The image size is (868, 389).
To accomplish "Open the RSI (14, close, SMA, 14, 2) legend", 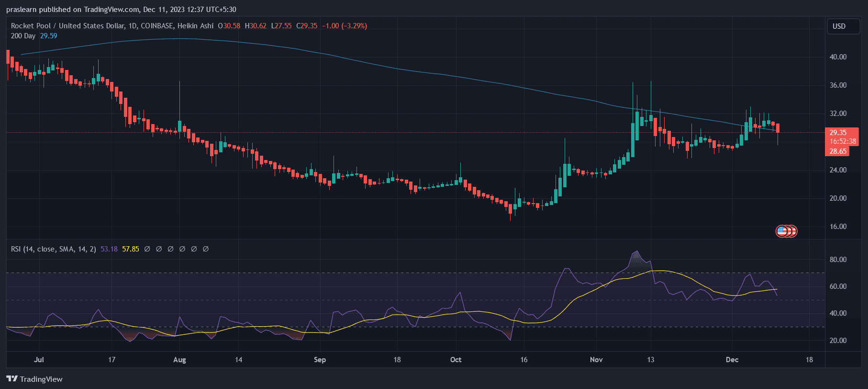I will click(53, 249).
